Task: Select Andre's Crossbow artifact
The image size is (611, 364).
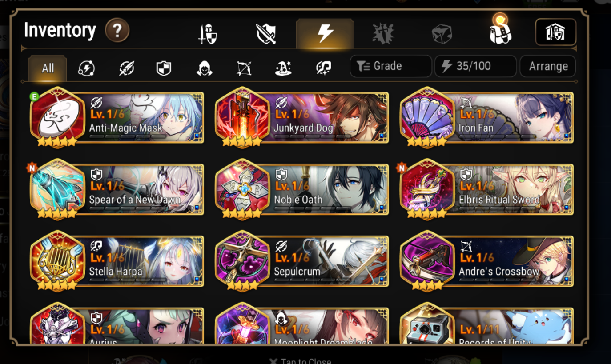Action: point(487,261)
